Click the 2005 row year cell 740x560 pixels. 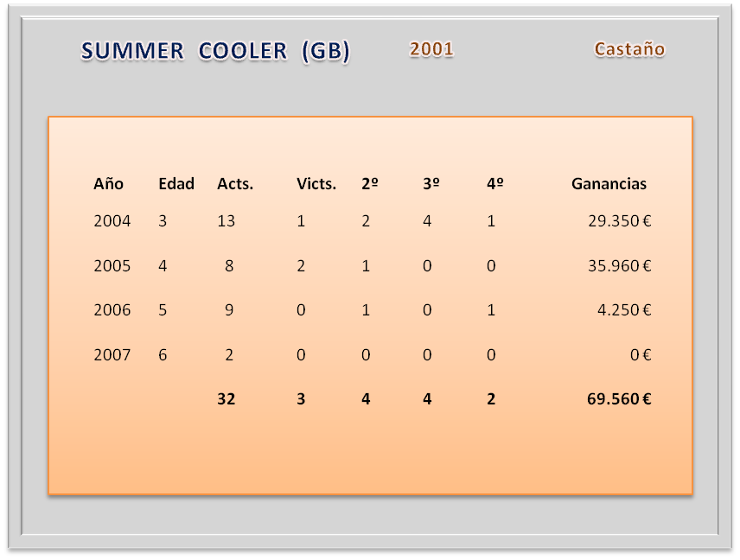[x=112, y=266]
